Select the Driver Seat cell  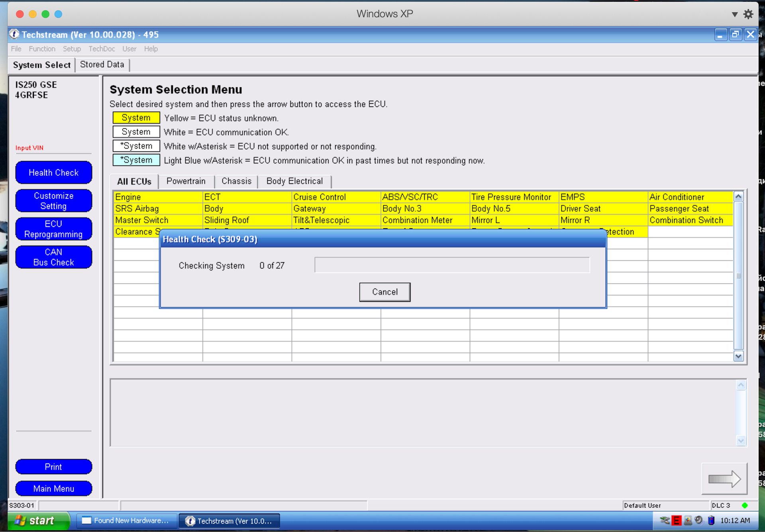coord(603,208)
